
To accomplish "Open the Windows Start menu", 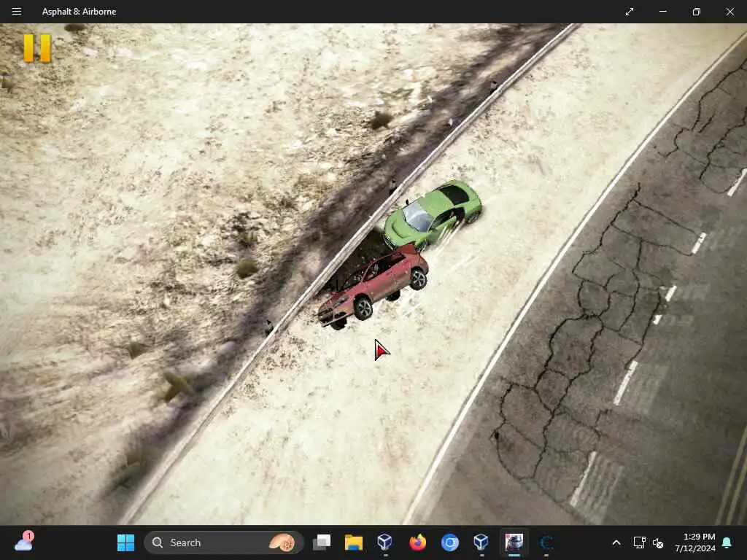I will [x=125, y=542].
